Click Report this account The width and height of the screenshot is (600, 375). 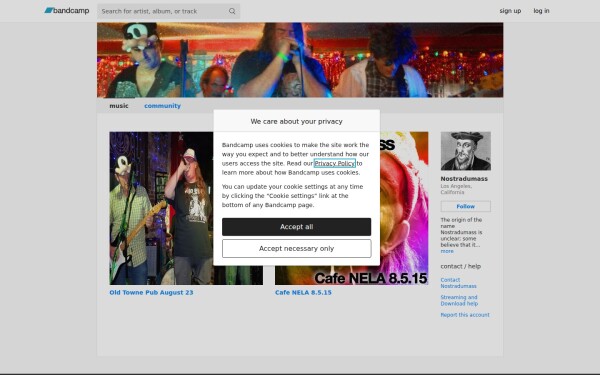pyautogui.click(x=465, y=315)
